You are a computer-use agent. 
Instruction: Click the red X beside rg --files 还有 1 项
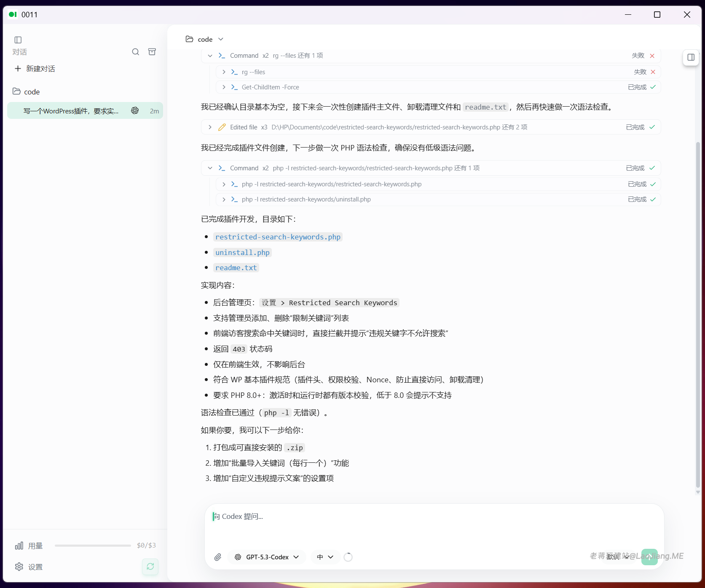coord(652,56)
